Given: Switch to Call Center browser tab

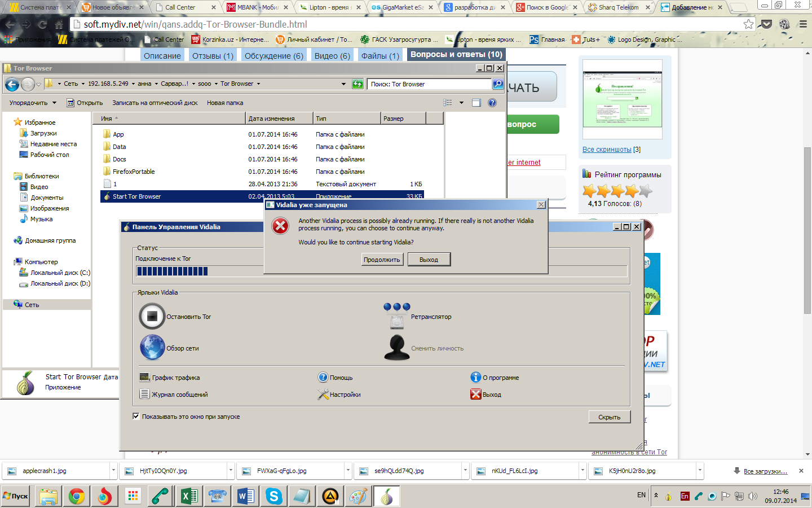Looking at the screenshot, I should [186, 7].
